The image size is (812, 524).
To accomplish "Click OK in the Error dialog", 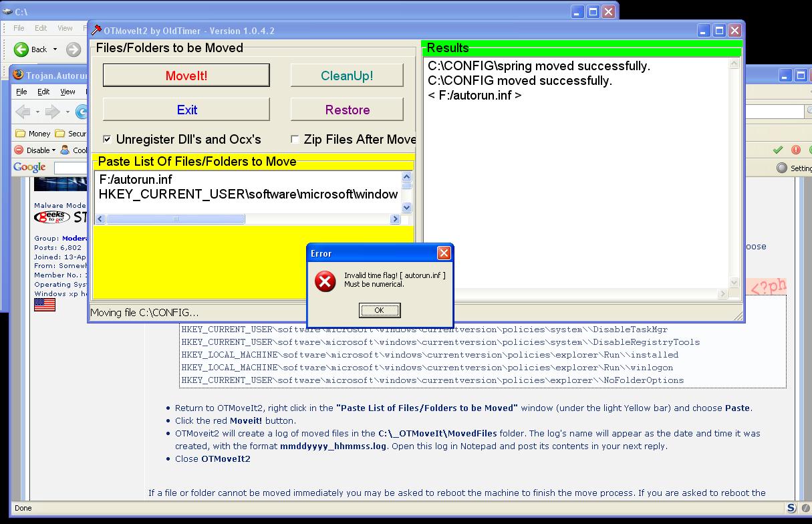I will click(x=380, y=310).
